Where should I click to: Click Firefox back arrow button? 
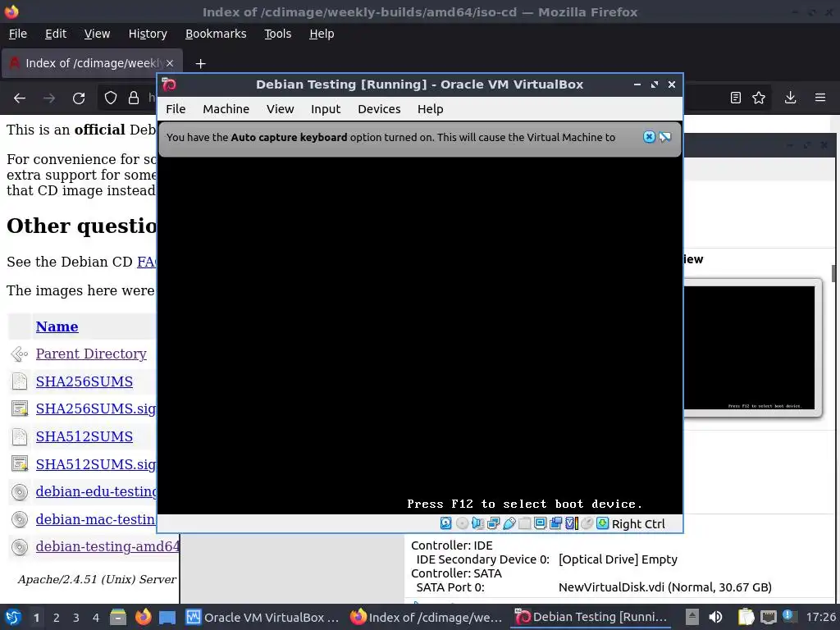20,98
